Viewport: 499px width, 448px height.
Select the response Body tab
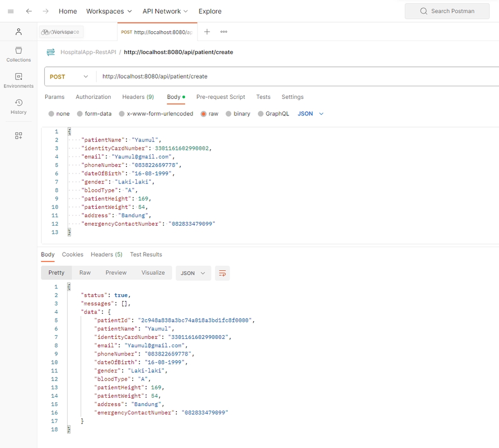point(48,255)
